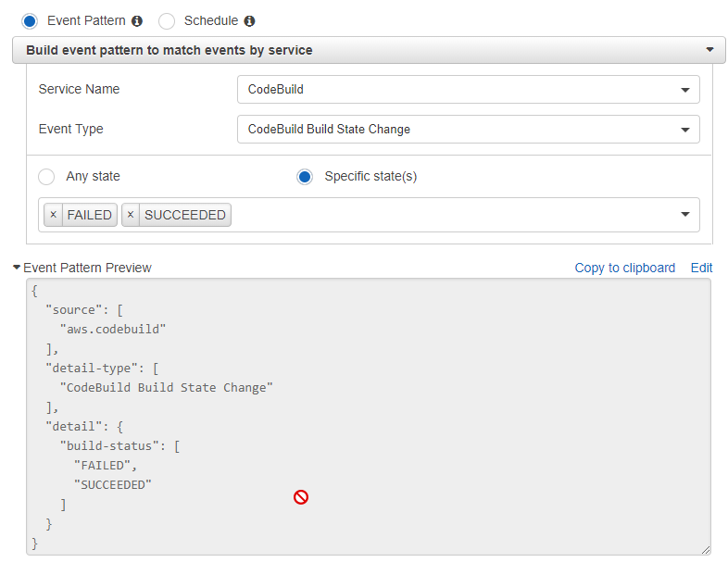Select the Schedule radio button
Image resolution: width=728 pixels, height=575 pixels.
pyautogui.click(x=167, y=20)
